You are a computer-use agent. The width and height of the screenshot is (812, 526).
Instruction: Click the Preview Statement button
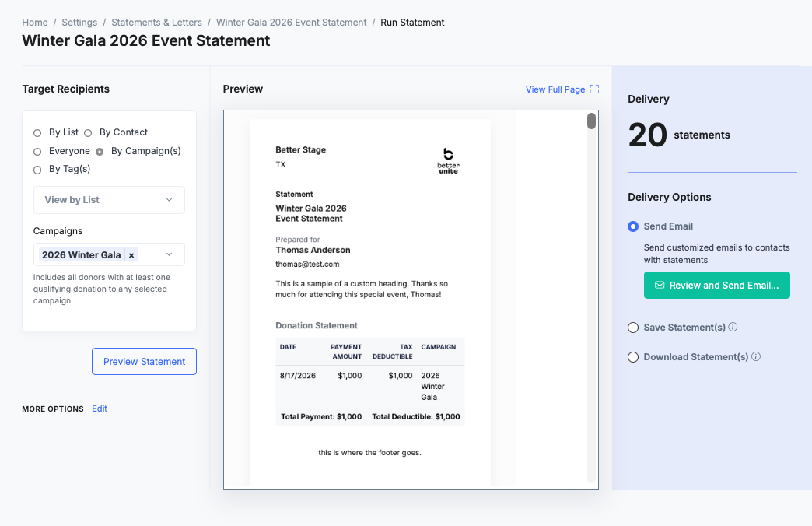144,361
